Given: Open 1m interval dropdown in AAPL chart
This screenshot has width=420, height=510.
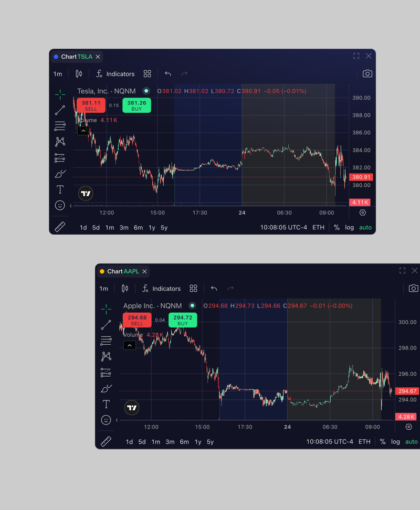Looking at the screenshot, I should 104,289.
